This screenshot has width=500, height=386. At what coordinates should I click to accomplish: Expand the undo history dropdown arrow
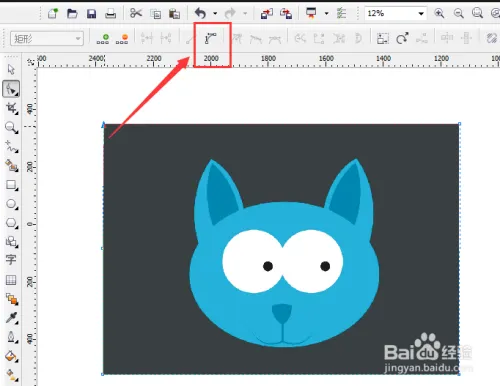point(215,13)
